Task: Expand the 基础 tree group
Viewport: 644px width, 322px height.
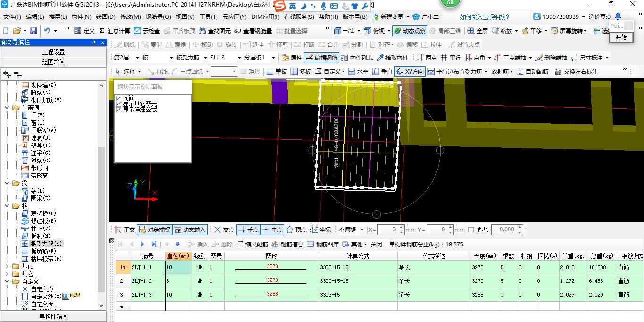Action: [7, 266]
